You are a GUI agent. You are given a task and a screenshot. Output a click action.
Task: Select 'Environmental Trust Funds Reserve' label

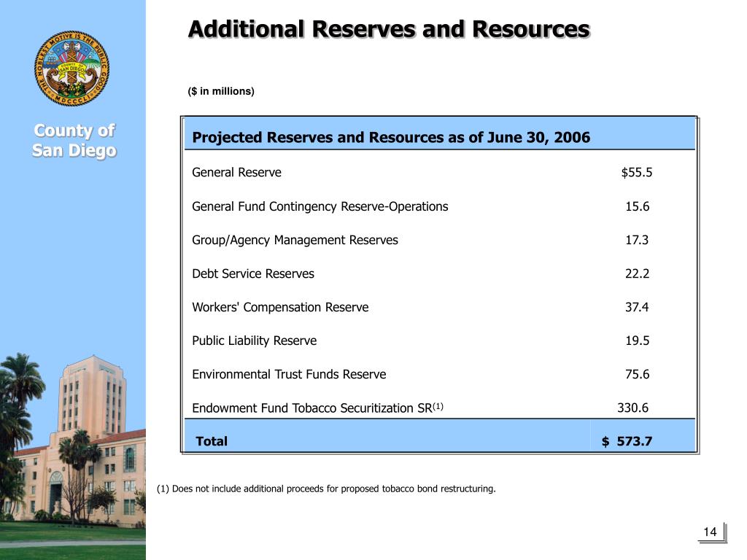click(x=289, y=374)
